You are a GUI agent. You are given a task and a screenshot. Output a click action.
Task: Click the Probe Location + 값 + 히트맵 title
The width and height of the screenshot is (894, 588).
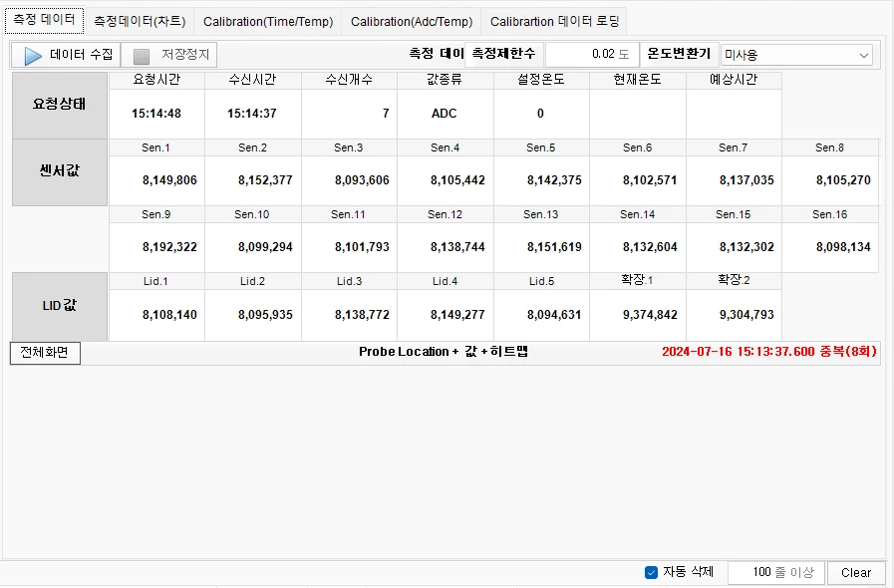coord(444,352)
